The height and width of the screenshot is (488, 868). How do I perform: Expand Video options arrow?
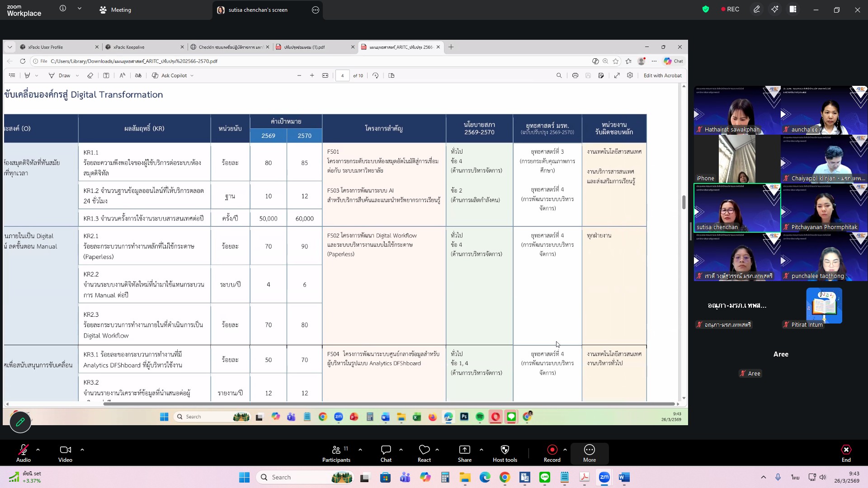(82, 450)
